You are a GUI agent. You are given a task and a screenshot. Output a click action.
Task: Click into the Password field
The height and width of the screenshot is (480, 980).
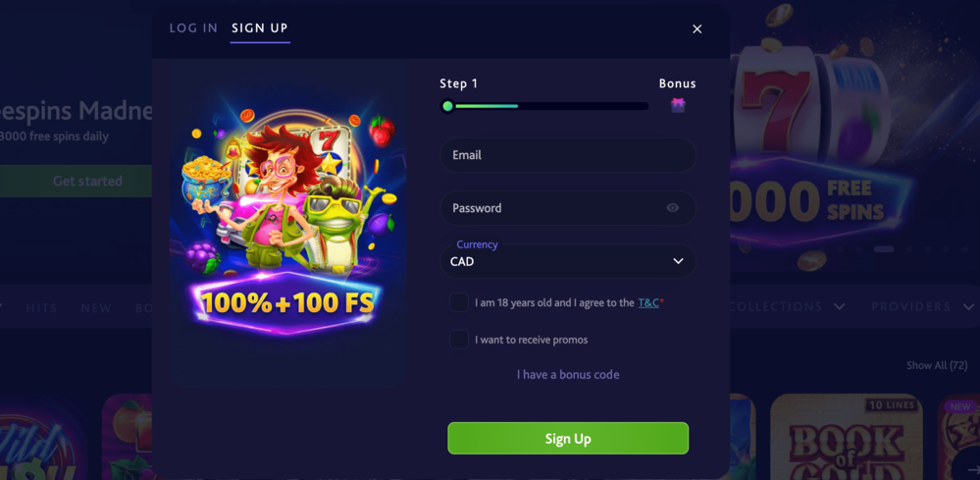568,208
